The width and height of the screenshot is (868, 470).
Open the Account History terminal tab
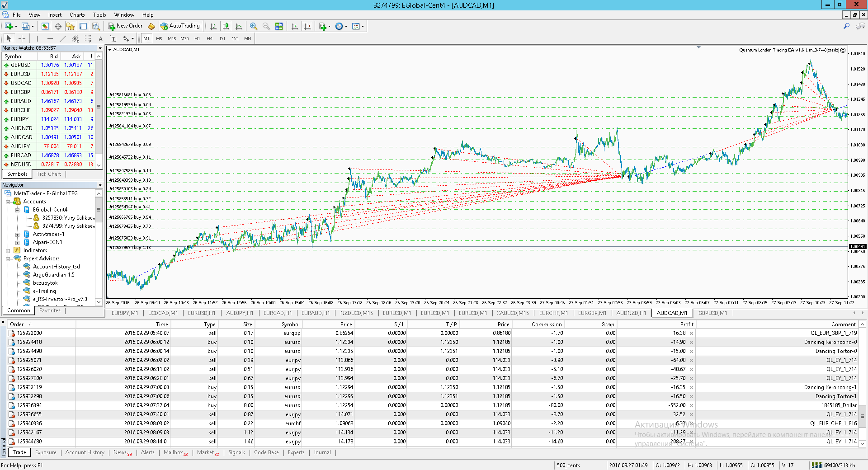[x=85, y=452]
